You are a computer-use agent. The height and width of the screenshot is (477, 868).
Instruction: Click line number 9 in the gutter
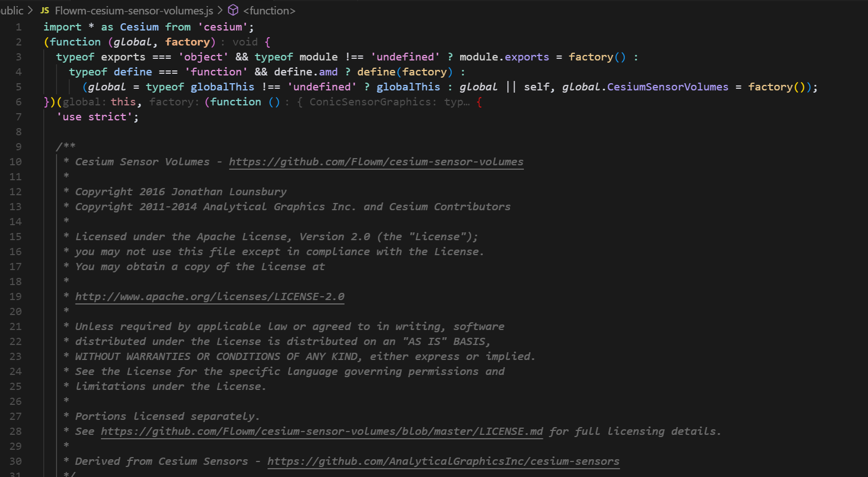[x=18, y=146]
